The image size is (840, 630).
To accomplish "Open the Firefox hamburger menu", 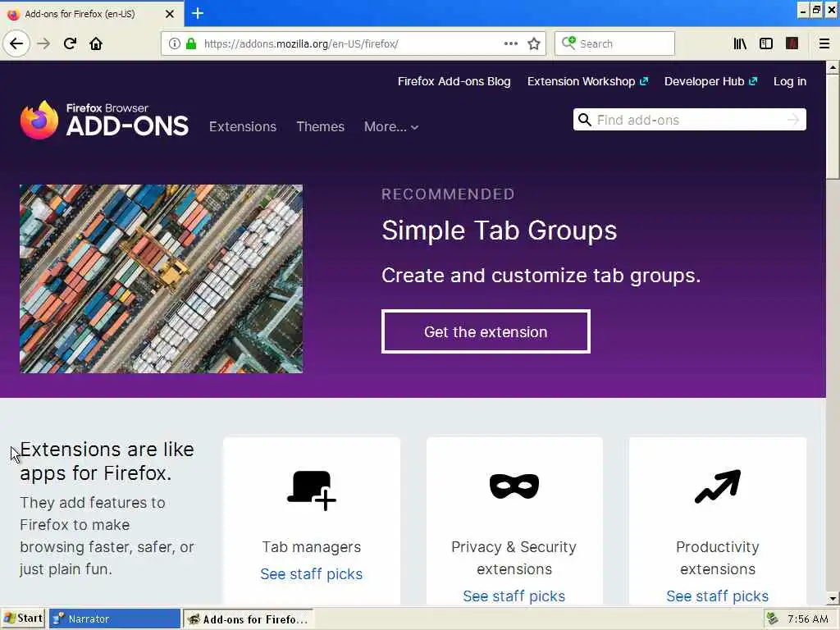I will pyautogui.click(x=824, y=43).
